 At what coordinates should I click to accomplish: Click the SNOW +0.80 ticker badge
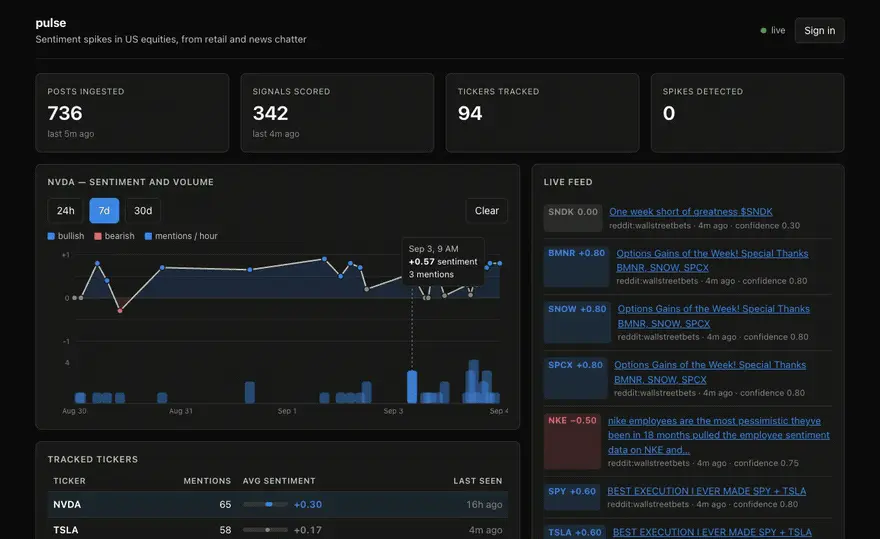(577, 322)
